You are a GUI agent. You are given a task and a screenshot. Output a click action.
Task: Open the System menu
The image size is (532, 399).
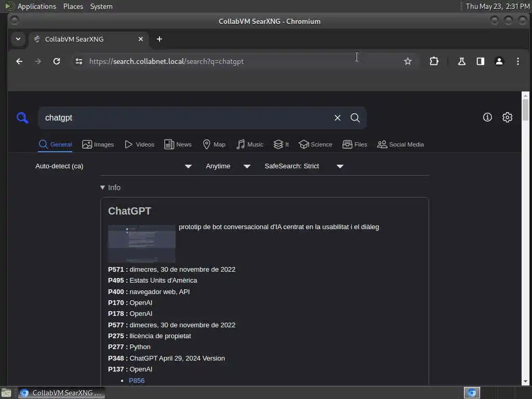pos(101,6)
